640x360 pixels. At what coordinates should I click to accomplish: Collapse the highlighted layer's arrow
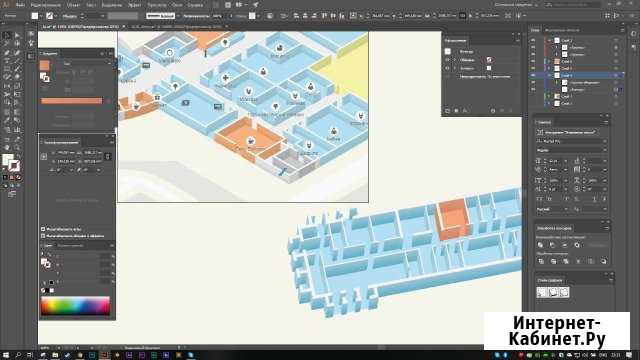(x=549, y=76)
